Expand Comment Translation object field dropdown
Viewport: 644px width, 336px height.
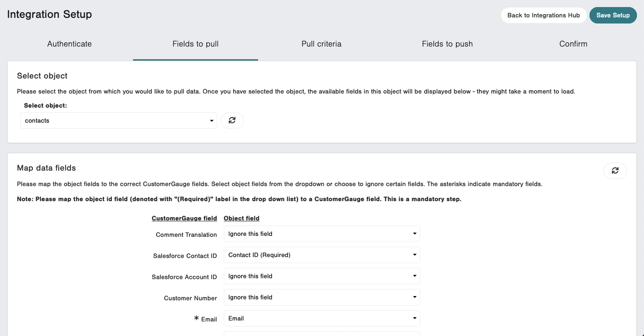322,234
